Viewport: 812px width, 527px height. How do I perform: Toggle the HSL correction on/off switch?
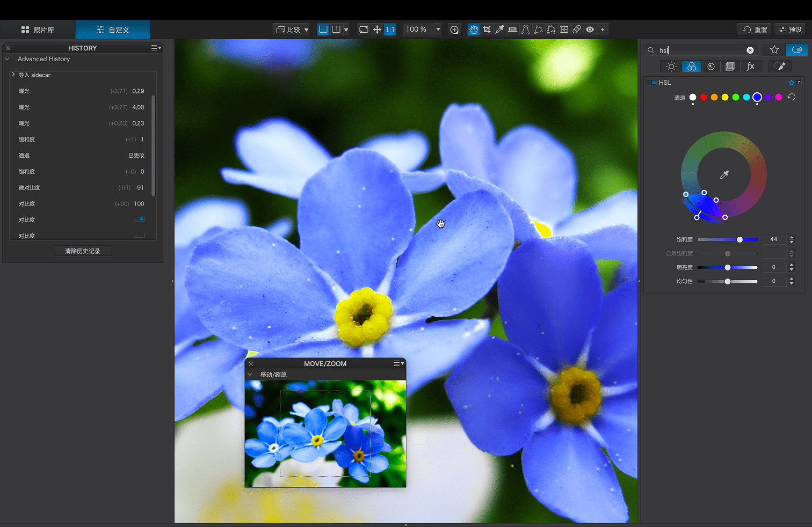tap(653, 83)
